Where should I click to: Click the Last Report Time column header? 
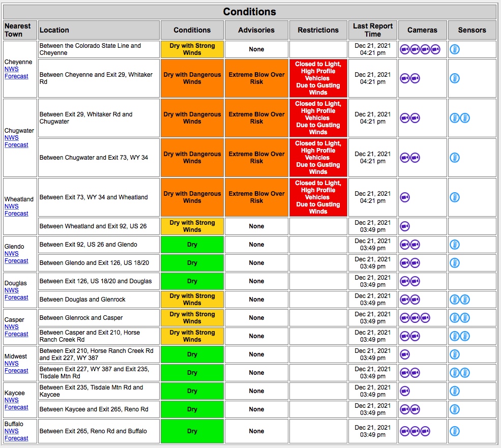coord(372,30)
